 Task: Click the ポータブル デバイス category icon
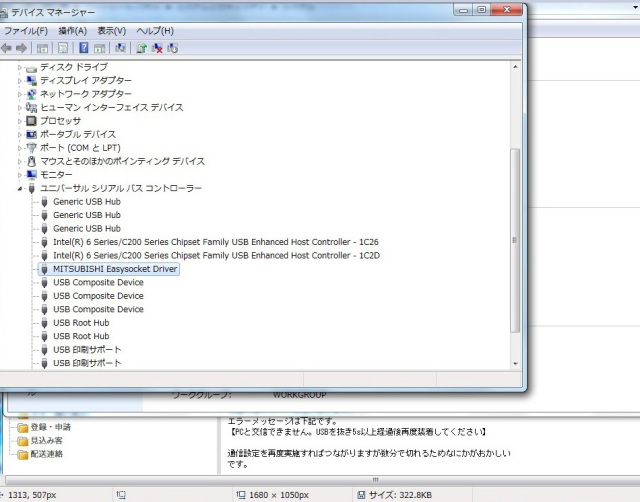(x=31, y=134)
